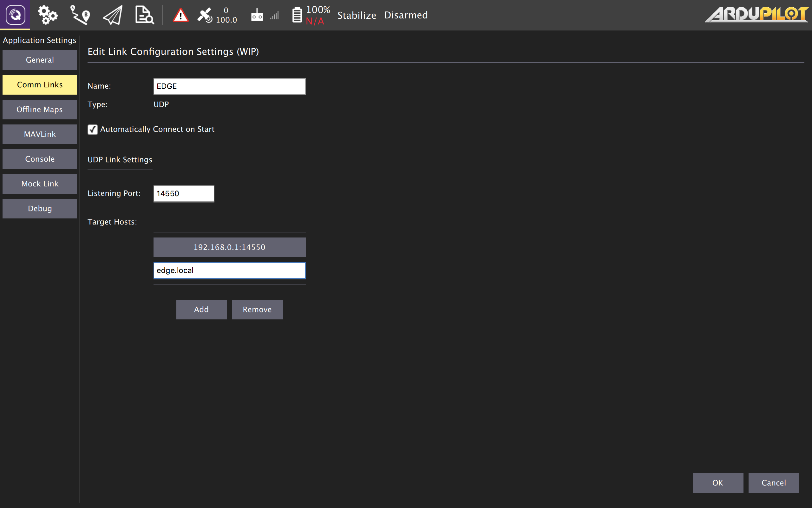812x508 pixels.
Task: Open the QGroundControl application settings icon
Action: coord(15,15)
